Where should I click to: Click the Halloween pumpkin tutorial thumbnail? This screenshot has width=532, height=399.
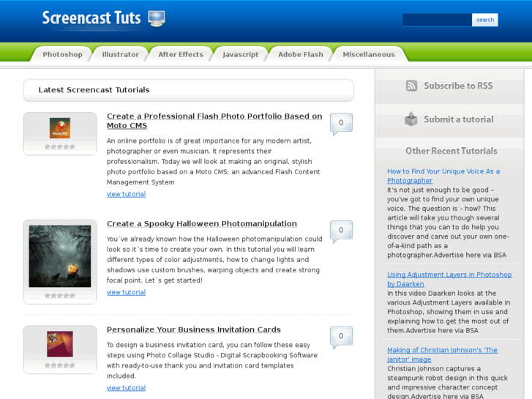pos(60,256)
